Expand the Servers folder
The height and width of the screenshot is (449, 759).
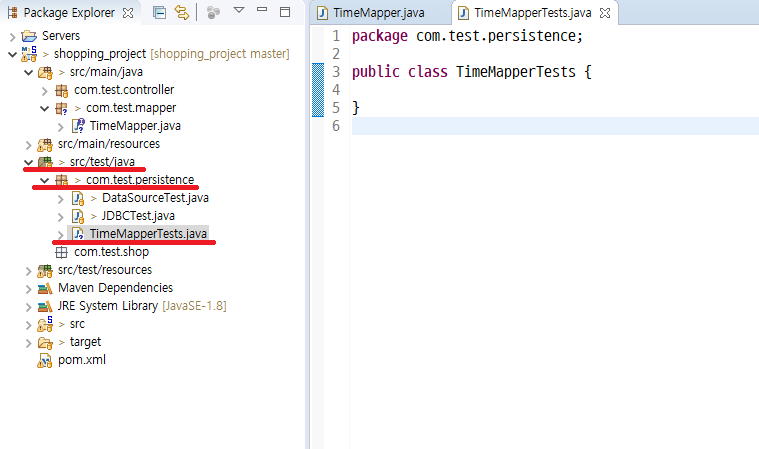click(13, 36)
